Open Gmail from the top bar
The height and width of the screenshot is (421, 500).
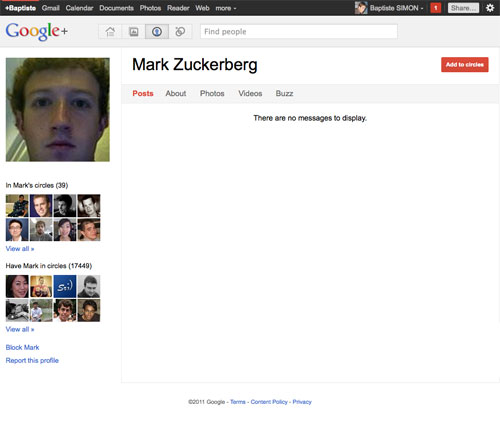point(51,8)
